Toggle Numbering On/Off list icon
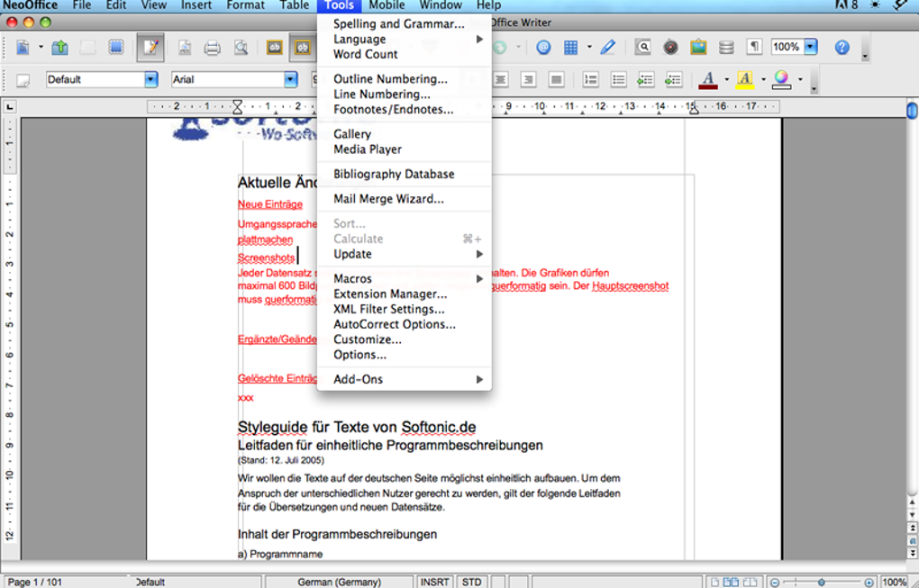919x588 pixels. (x=591, y=79)
